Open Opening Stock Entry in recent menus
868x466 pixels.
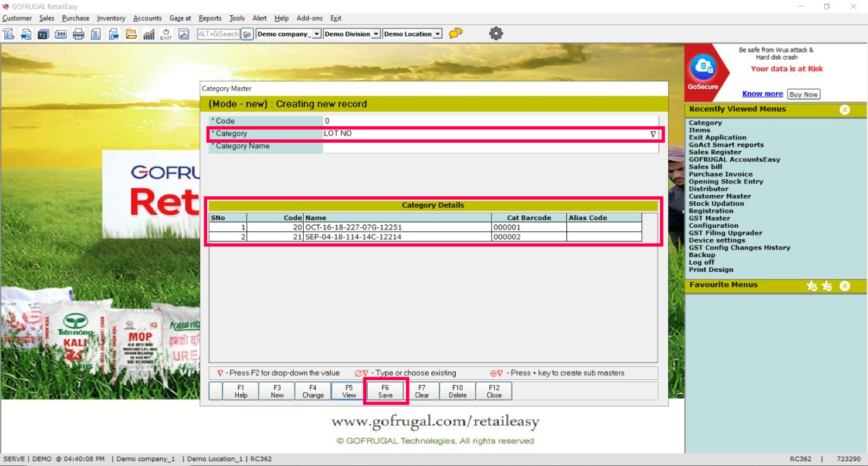coord(726,182)
